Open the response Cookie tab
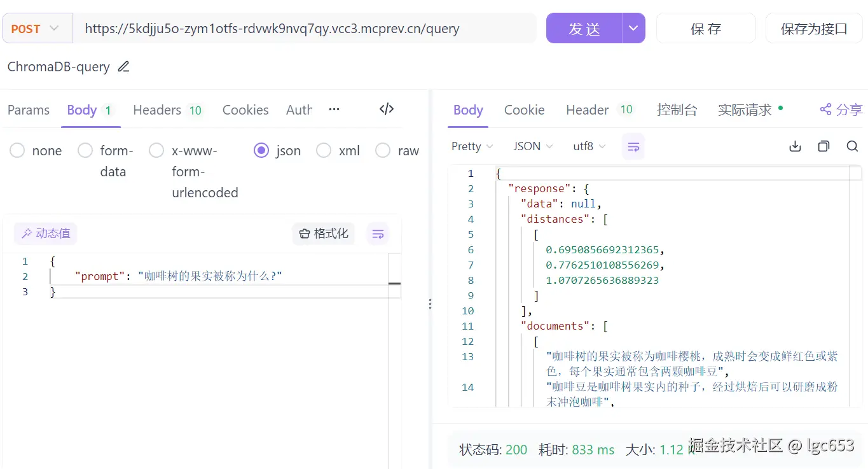868x469 pixels. pyautogui.click(x=525, y=110)
